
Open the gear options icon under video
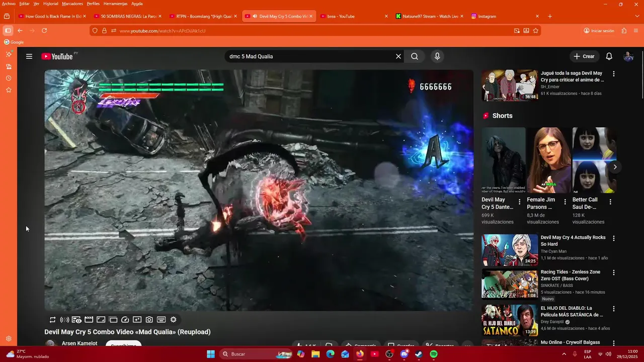pyautogui.click(x=174, y=320)
